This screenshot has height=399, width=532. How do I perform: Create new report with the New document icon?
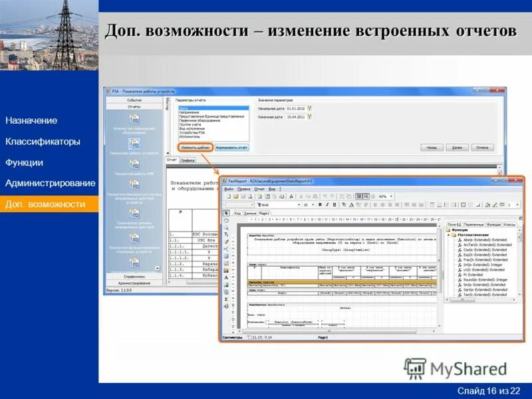229,196
